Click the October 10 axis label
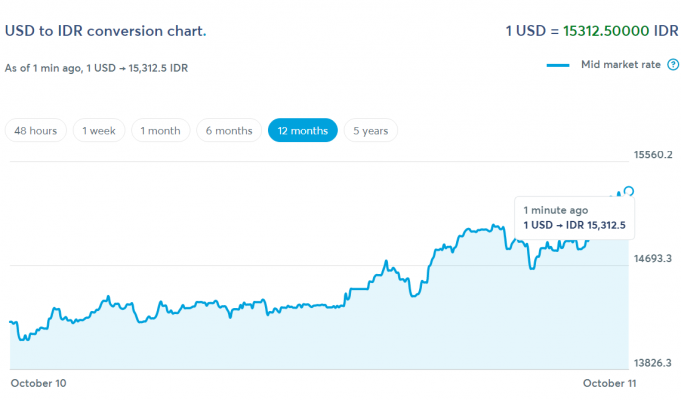Viewport: 681px width, 400px height. click(37, 382)
